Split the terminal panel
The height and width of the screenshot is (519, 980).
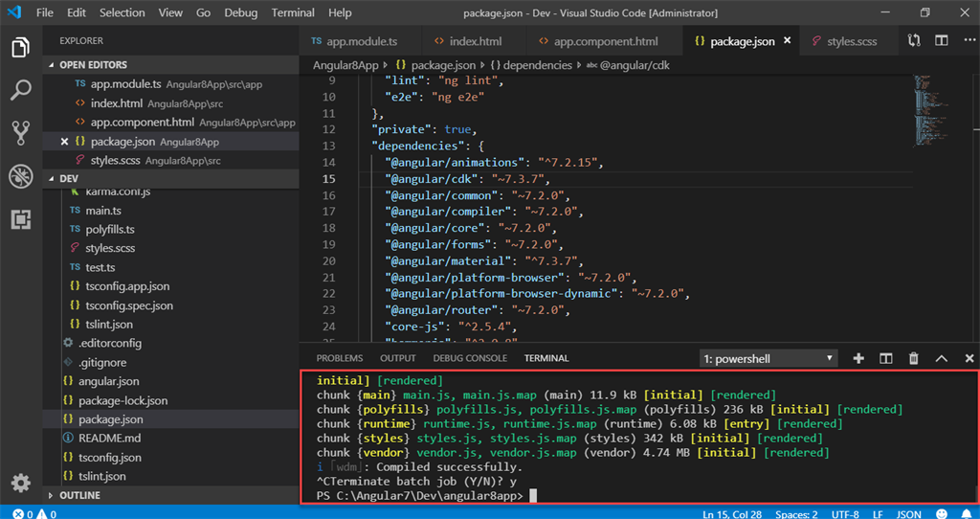pos(886,358)
